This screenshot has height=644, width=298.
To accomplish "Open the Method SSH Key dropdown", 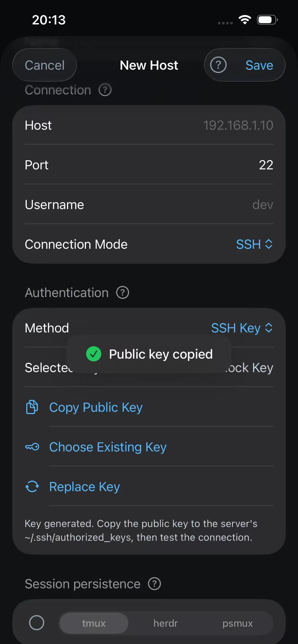I will pos(242,328).
